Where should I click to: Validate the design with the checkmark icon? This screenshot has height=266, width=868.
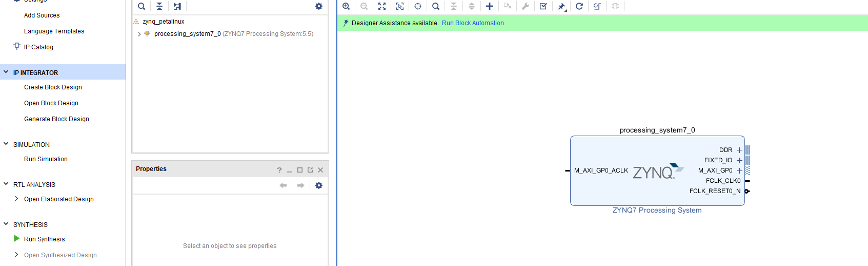tap(543, 6)
